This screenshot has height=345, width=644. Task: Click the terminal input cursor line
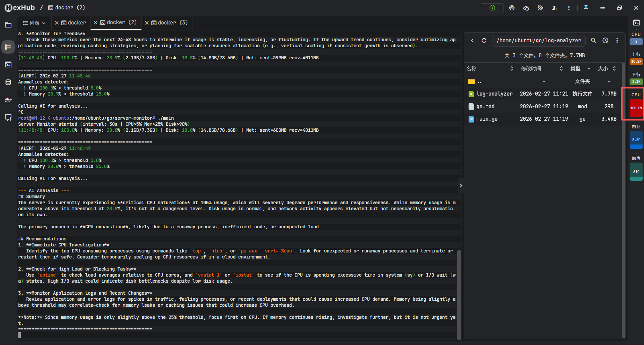coord(19,335)
